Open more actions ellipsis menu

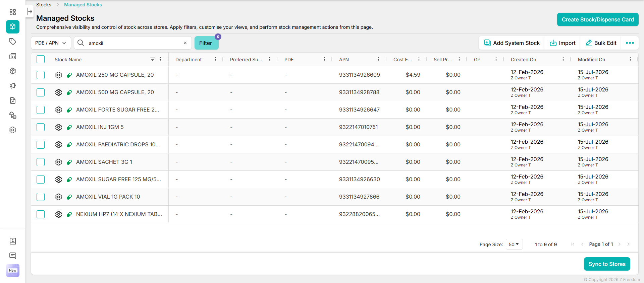coord(630,43)
